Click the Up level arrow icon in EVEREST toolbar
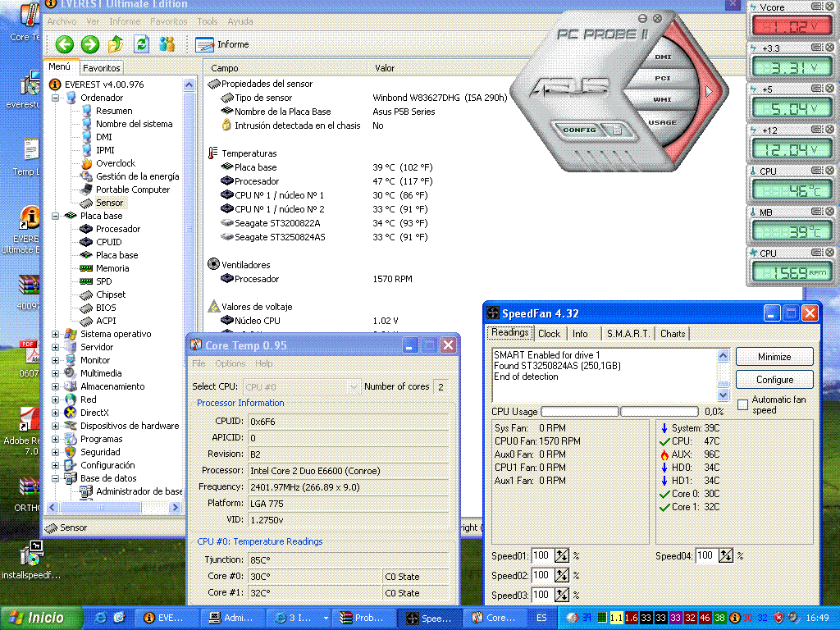This screenshot has height=630, width=840. 115,44
